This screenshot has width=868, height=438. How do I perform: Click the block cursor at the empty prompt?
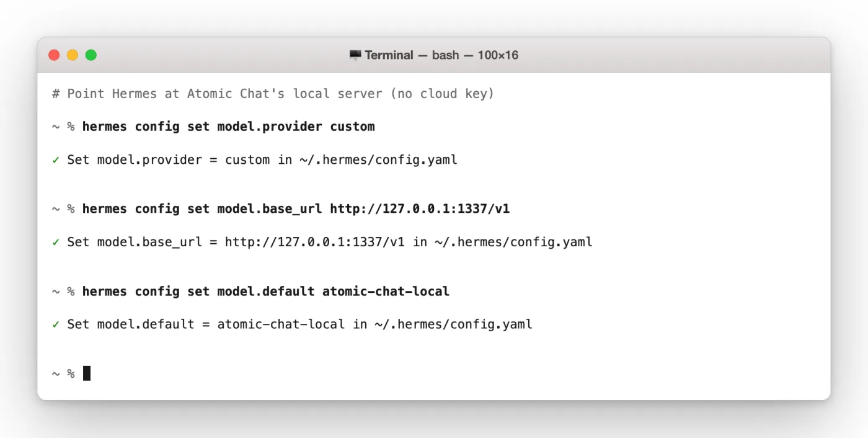click(x=87, y=373)
